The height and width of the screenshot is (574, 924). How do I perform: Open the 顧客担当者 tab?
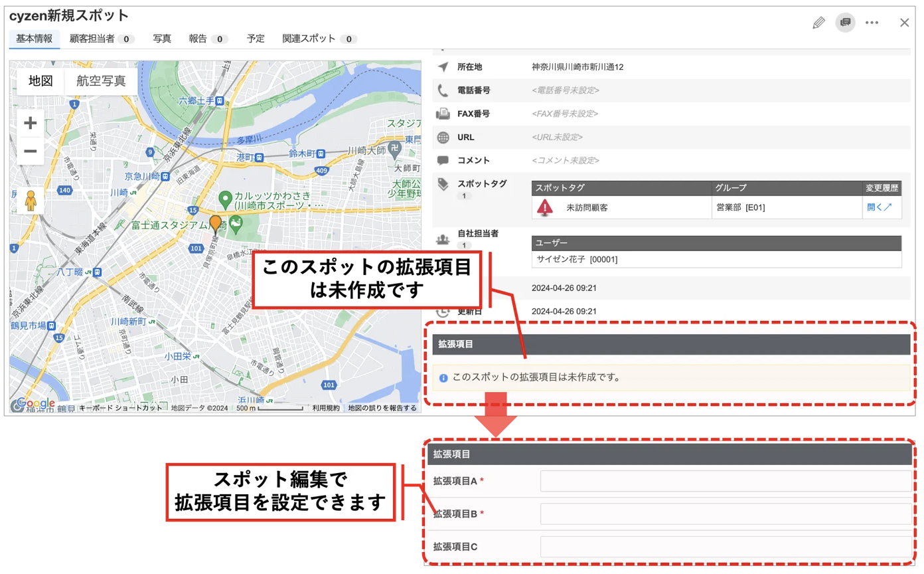102,39
